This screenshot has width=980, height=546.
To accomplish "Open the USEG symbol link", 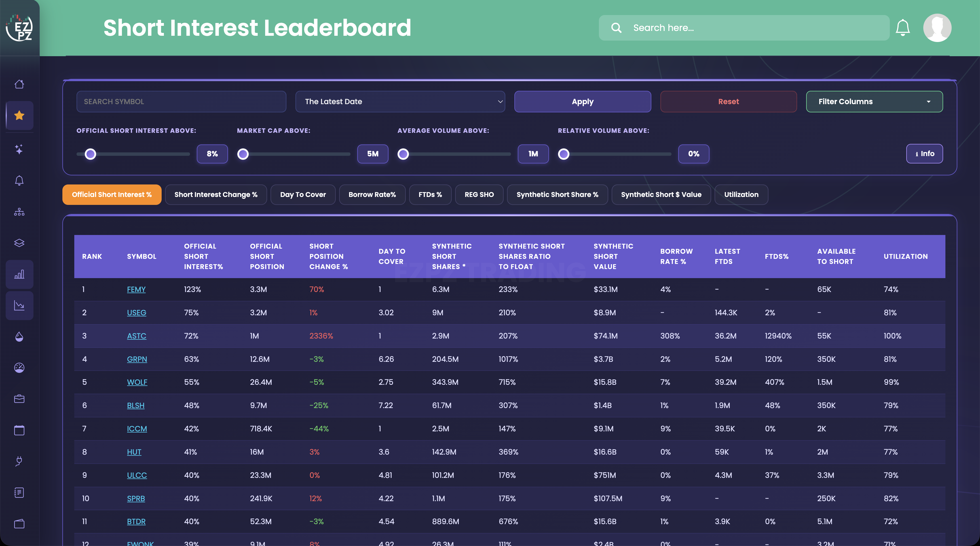I will point(137,313).
